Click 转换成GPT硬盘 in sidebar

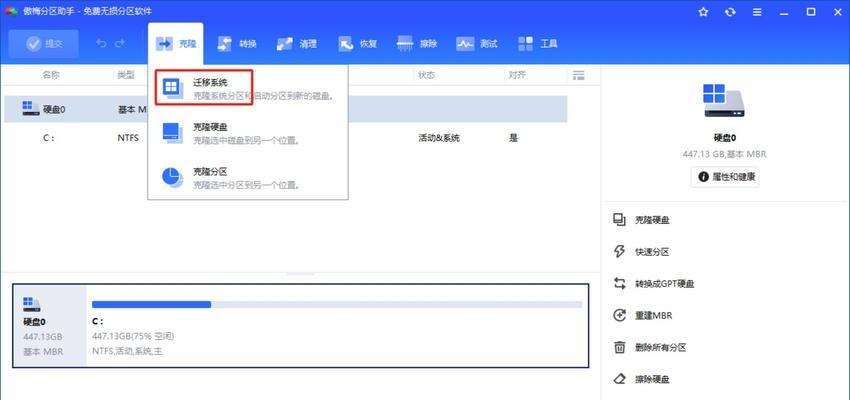click(x=664, y=284)
